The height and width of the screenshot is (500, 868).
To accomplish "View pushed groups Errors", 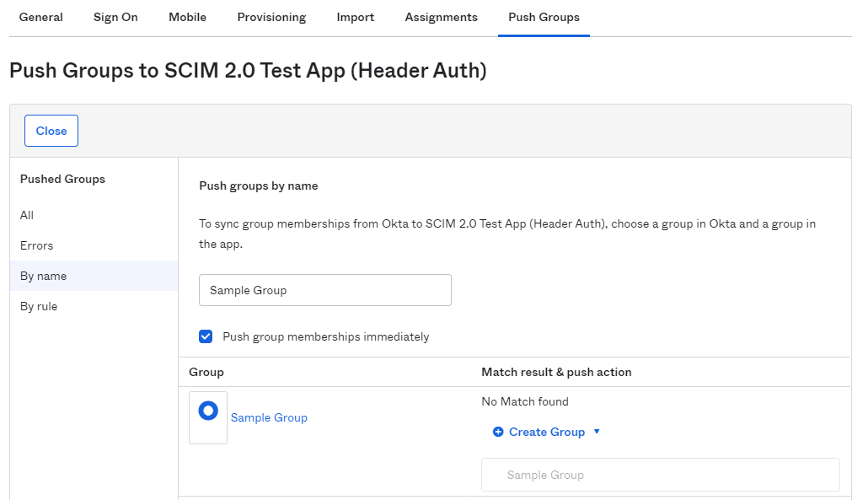I will coord(36,245).
